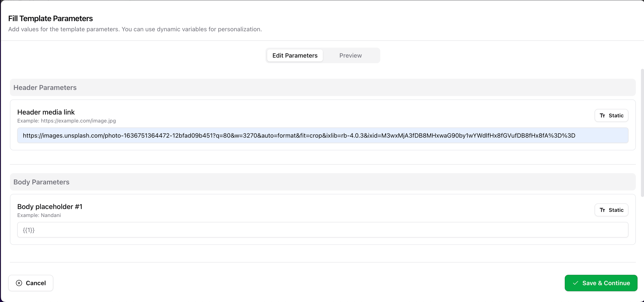Click the Header media link label
Screen dimensions: 644x302
pos(46,112)
